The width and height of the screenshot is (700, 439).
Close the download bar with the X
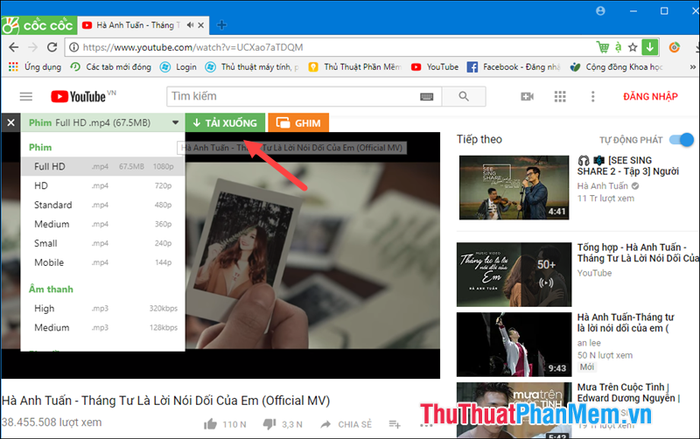click(11, 123)
